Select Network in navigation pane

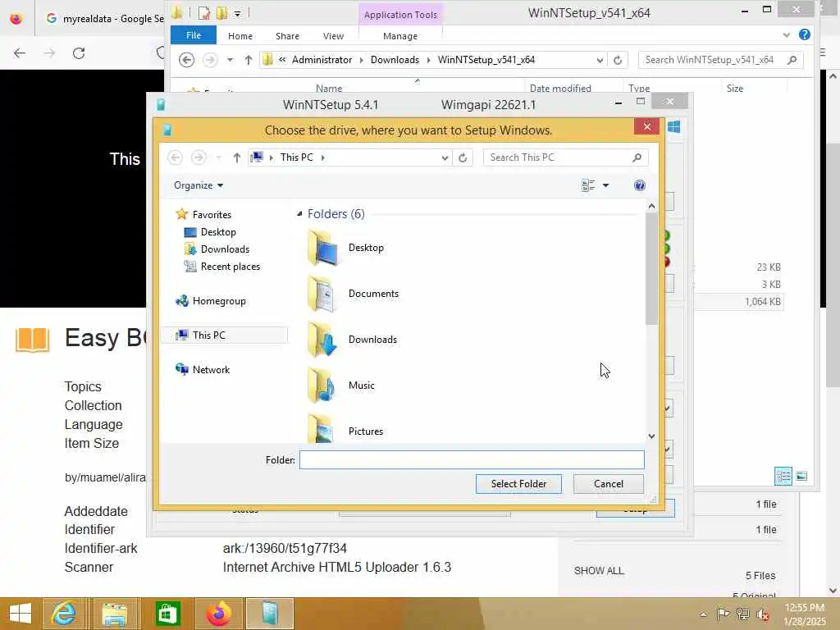(211, 370)
